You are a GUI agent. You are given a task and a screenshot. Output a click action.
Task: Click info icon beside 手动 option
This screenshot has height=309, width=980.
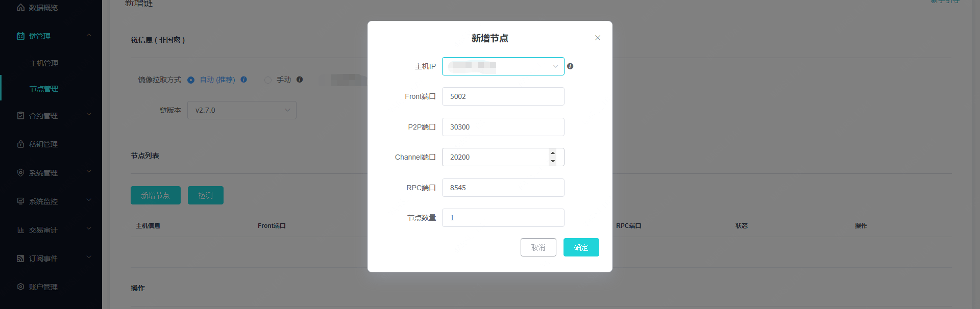tap(300, 80)
